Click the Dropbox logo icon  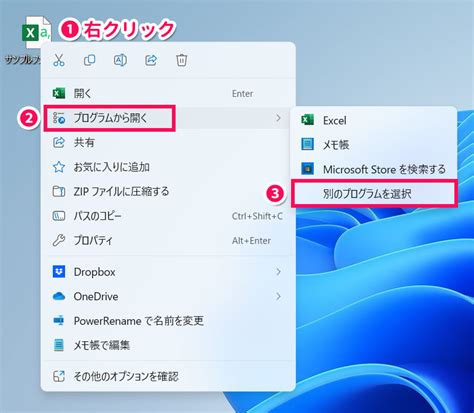[x=59, y=272]
